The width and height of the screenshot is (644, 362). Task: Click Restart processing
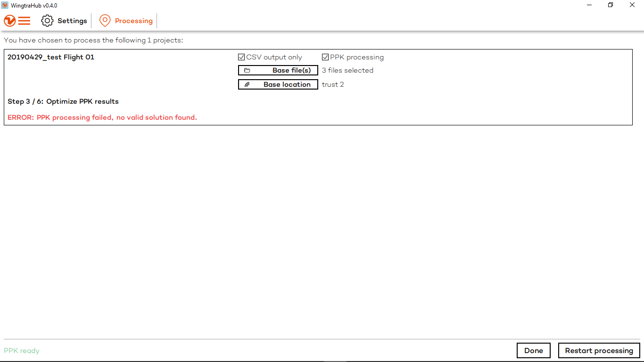599,351
